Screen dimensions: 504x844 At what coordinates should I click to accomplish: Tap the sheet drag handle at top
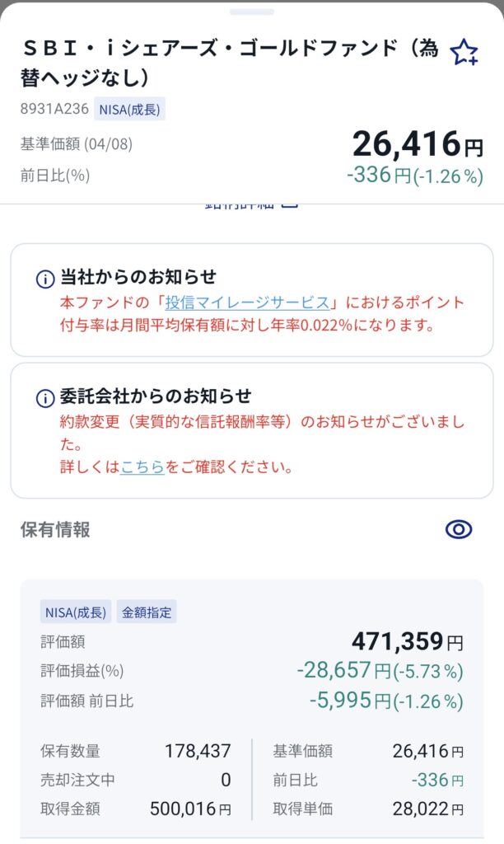[x=251, y=12]
